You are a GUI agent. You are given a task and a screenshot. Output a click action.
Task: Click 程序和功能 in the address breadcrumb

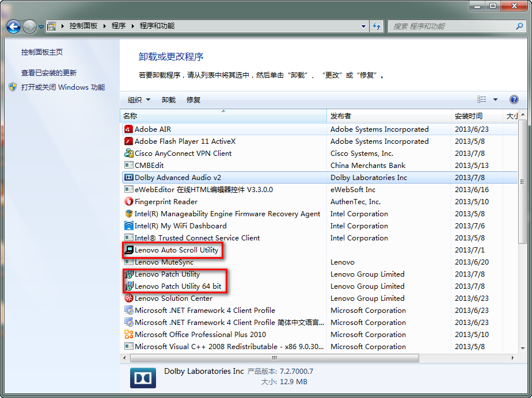tap(157, 26)
